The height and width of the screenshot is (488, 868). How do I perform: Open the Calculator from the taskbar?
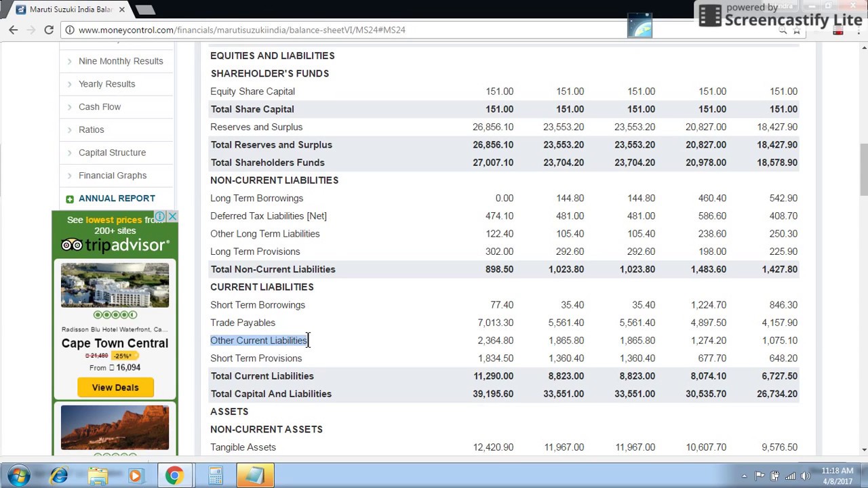pos(216,476)
